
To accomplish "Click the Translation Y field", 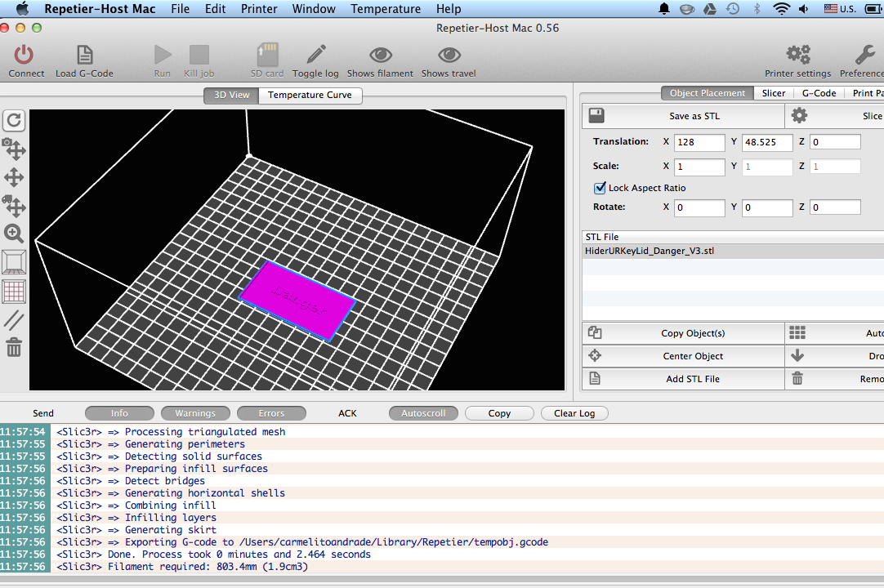I will (x=767, y=142).
